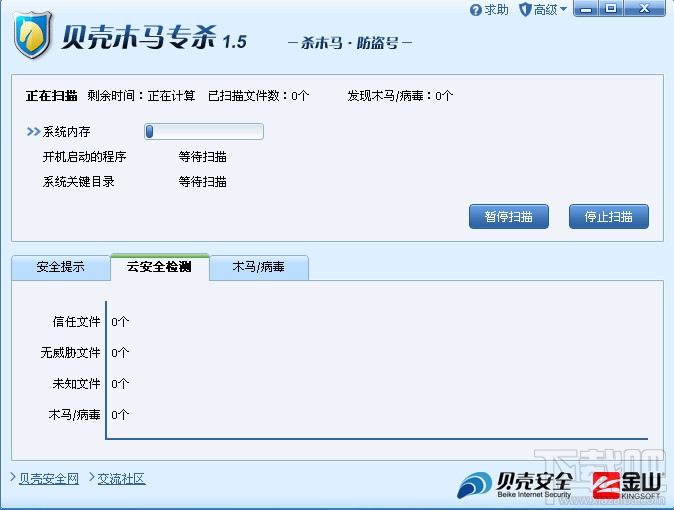The height and width of the screenshot is (510, 674).
Task: Click the 正在扫描 status label
Action: coord(52,95)
